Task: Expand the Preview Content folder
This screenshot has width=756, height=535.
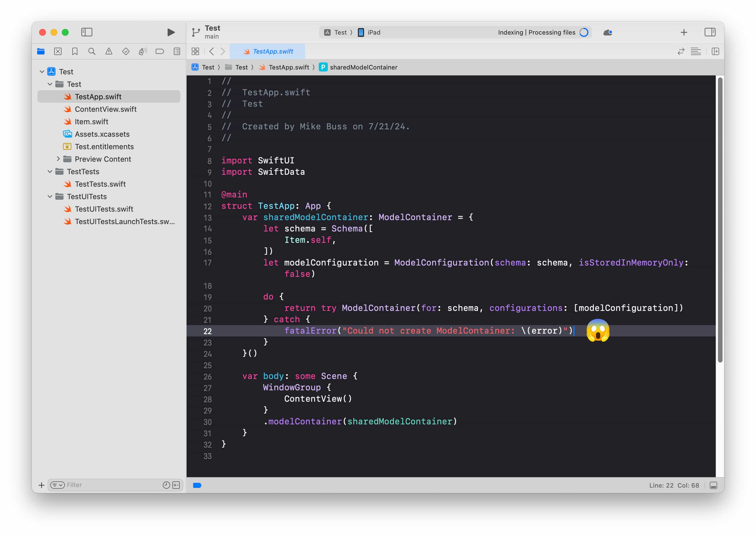Action: point(59,159)
